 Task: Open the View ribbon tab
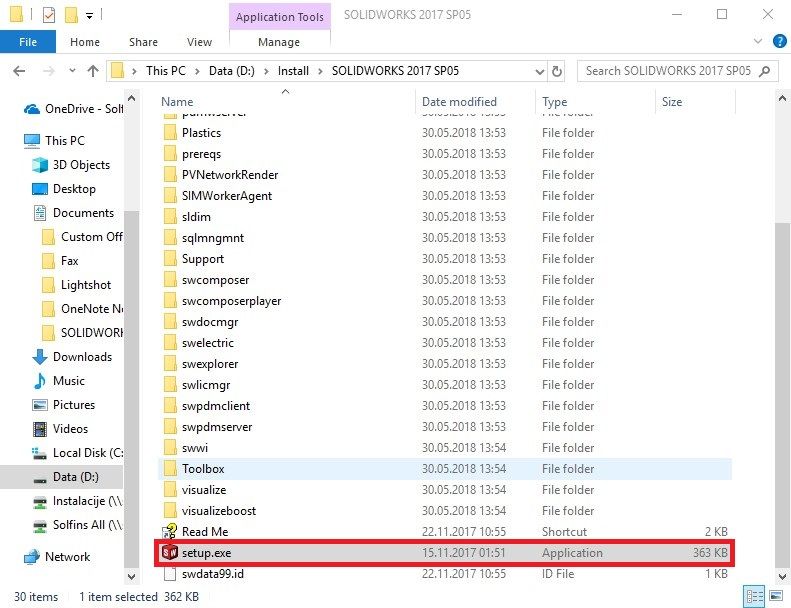[x=199, y=42]
